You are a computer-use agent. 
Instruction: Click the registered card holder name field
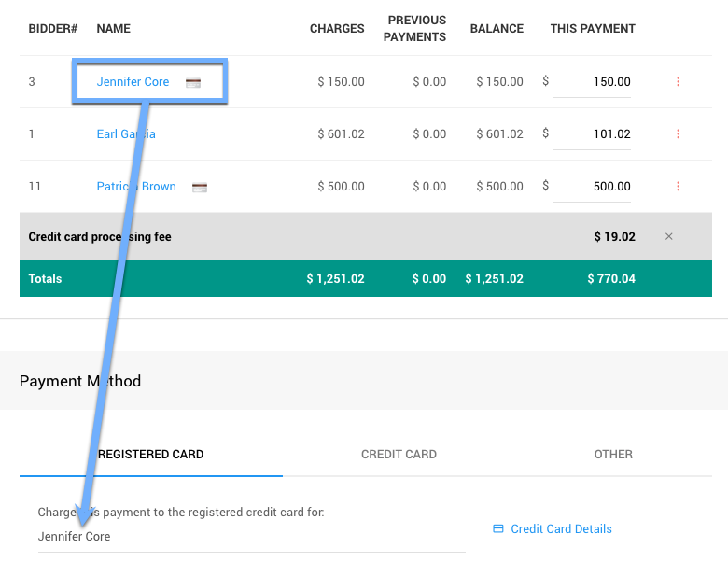coord(250,537)
